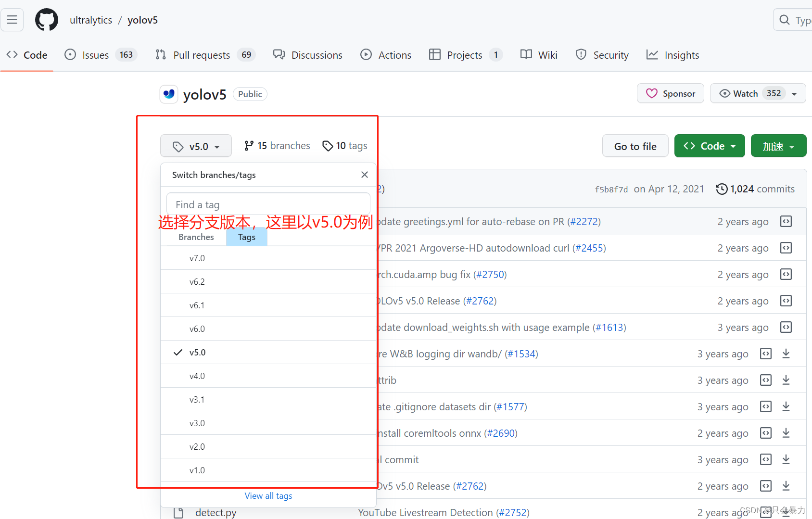Image resolution: width=812 pixels, height=519 pixels.
Task: Open the Issues tab
Action: pyautogui.click(x=101, y=55)
